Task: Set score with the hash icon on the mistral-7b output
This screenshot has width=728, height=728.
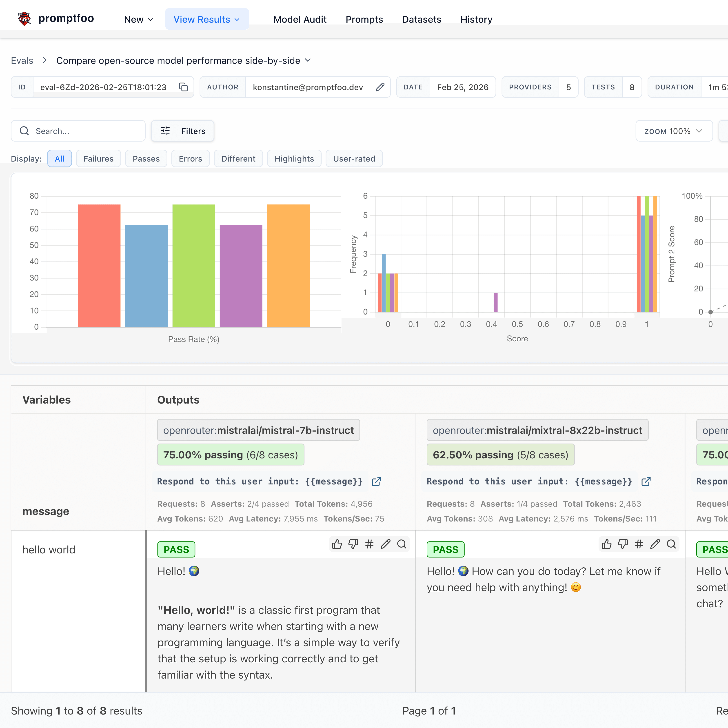Action: (369, 544)
